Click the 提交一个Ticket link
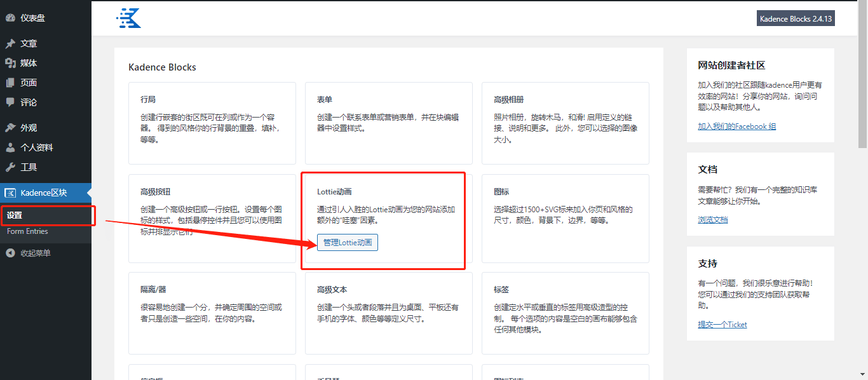868x380 pixels. click(x=722, y=325)
